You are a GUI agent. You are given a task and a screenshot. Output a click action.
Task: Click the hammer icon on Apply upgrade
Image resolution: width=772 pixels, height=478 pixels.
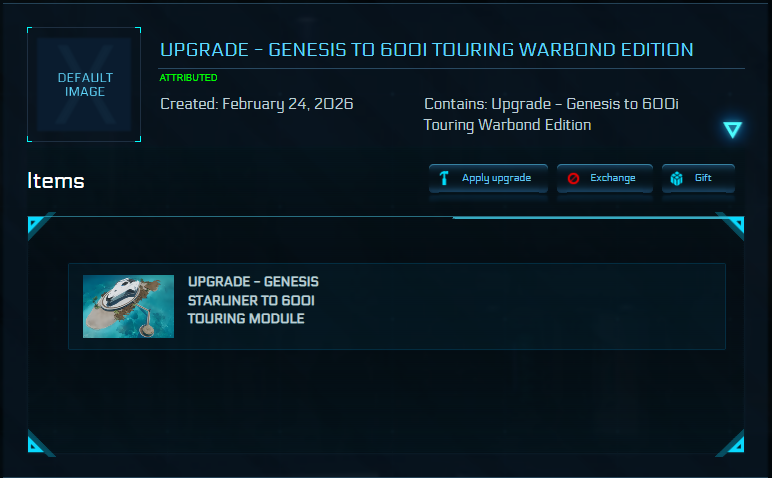pyautogui.click(x=444, y=179)
